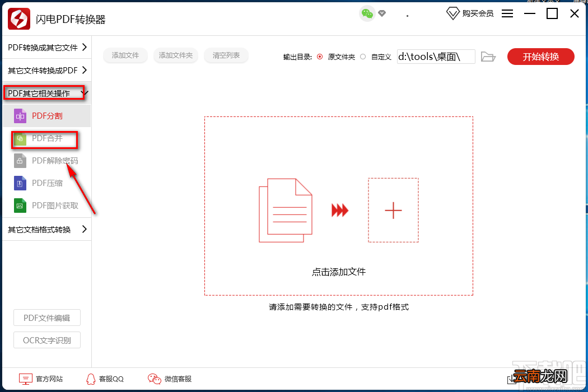Open 其它文件转换成PDF category
This screenshot has width=588, height=392.
tap(47, 70)
